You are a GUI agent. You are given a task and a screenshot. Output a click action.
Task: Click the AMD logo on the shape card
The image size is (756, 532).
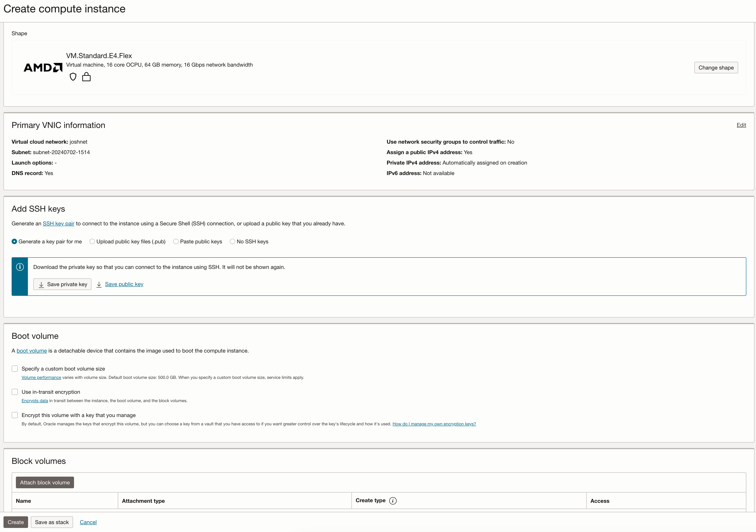tap(42, 67)
